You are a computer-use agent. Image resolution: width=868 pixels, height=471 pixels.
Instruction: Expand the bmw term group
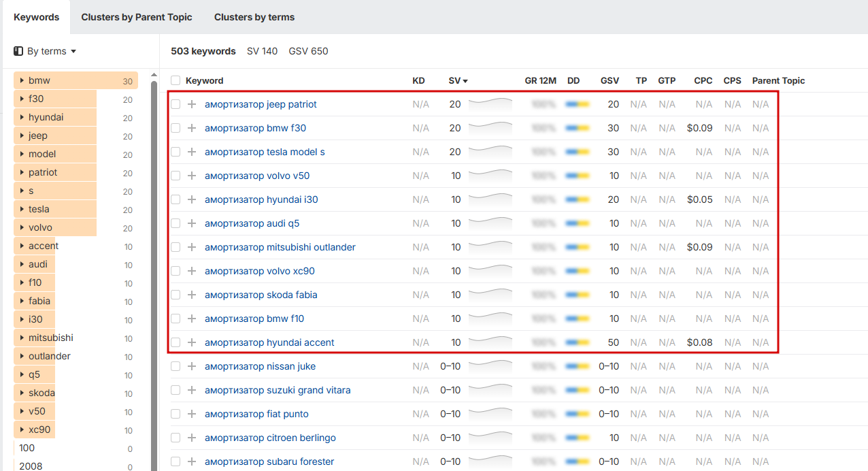point(22,80)
